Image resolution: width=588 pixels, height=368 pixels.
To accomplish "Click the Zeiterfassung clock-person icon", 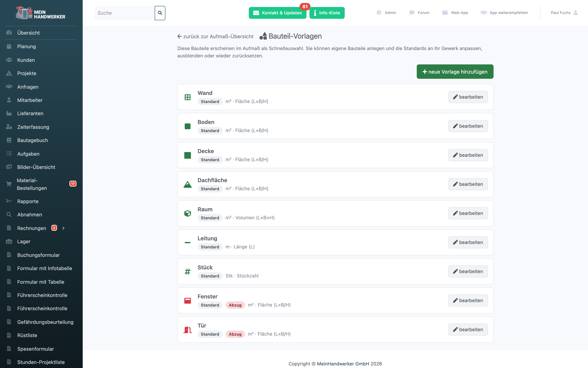I will coord(9,127).
